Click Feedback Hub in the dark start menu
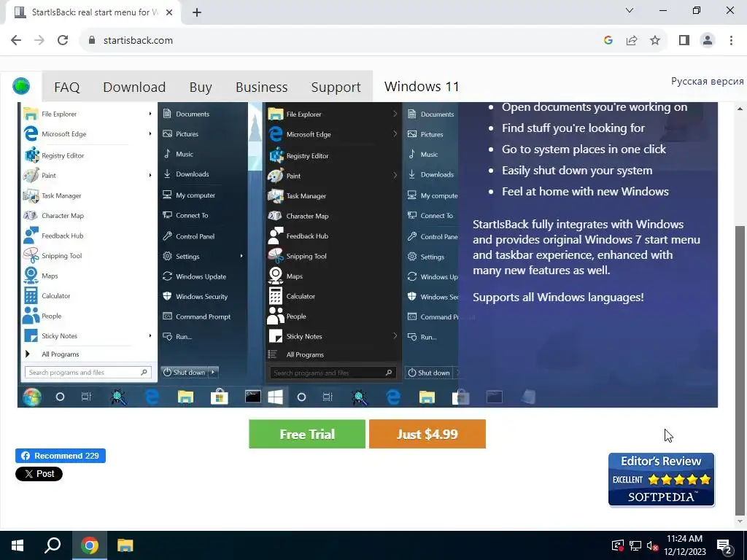This screenshot has width=747, height=560. (x=298, y=236)
